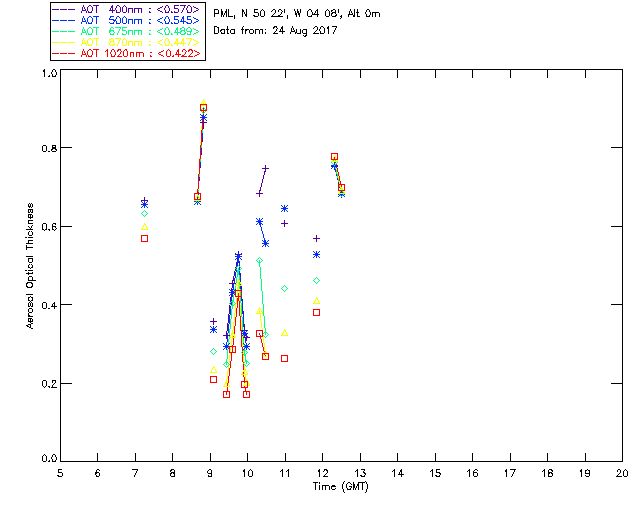Click the yellow triangle marker at hour 11

[x=284, y=333]
